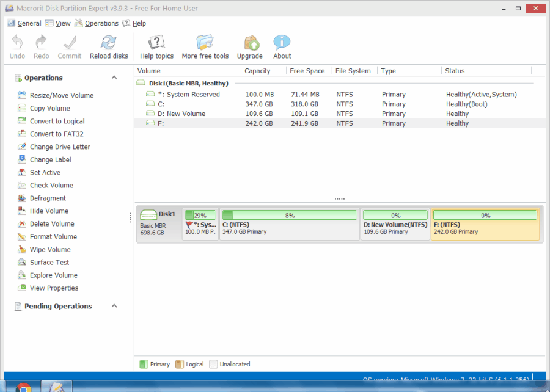
Task: Choose Format Volume operation text
Action: coord(53,237)
